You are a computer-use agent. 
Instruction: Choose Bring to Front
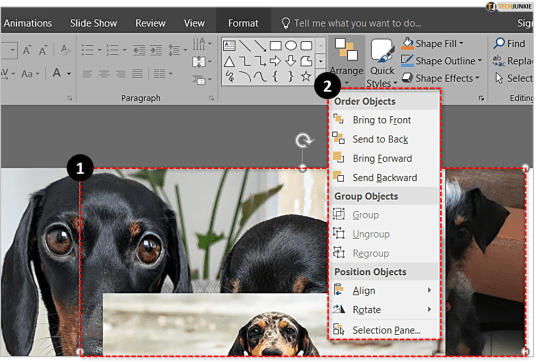point(384,120)
